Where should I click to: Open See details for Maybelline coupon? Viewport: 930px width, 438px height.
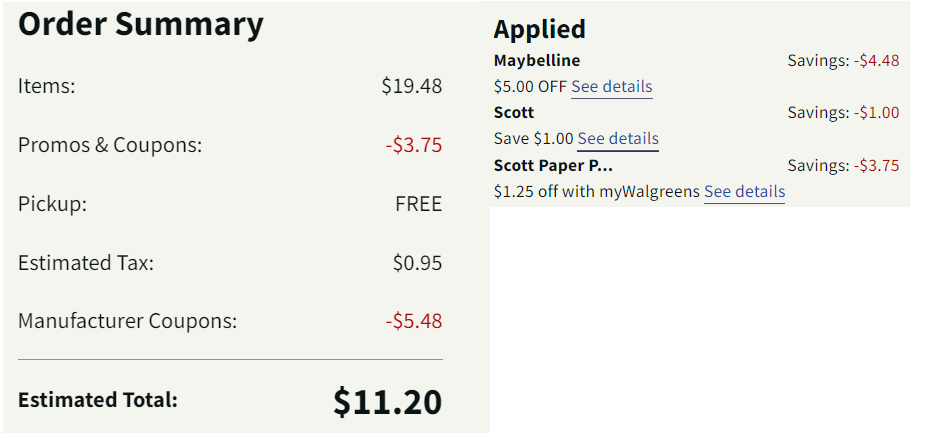[x=611, y=87]
